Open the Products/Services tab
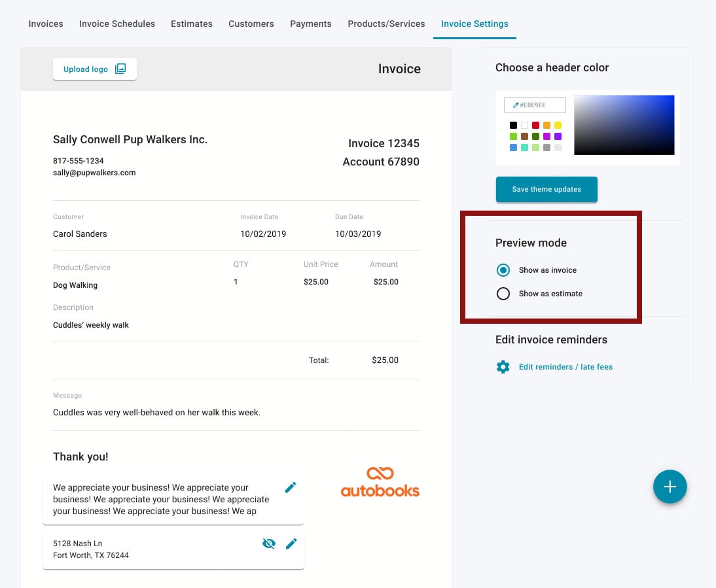Viewport: 716px width, 588px height. point(386,24)
